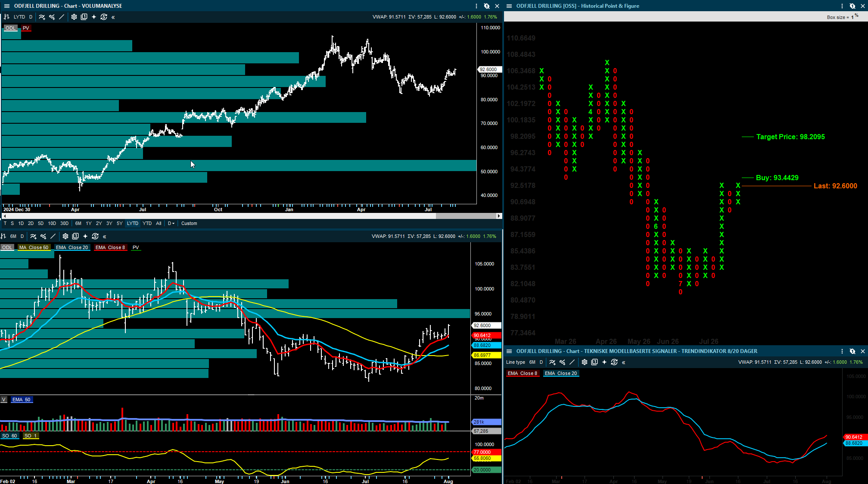Open the D resolution selector in VOLUMANALYSE toolbar

[31, 17]
